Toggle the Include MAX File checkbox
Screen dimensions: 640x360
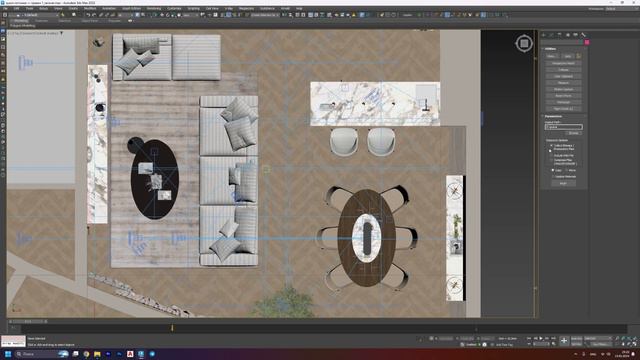click(551, 156)
